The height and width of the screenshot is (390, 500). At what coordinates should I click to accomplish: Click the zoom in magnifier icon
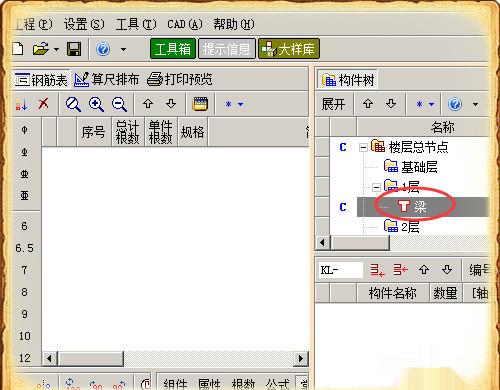[96, 104]
